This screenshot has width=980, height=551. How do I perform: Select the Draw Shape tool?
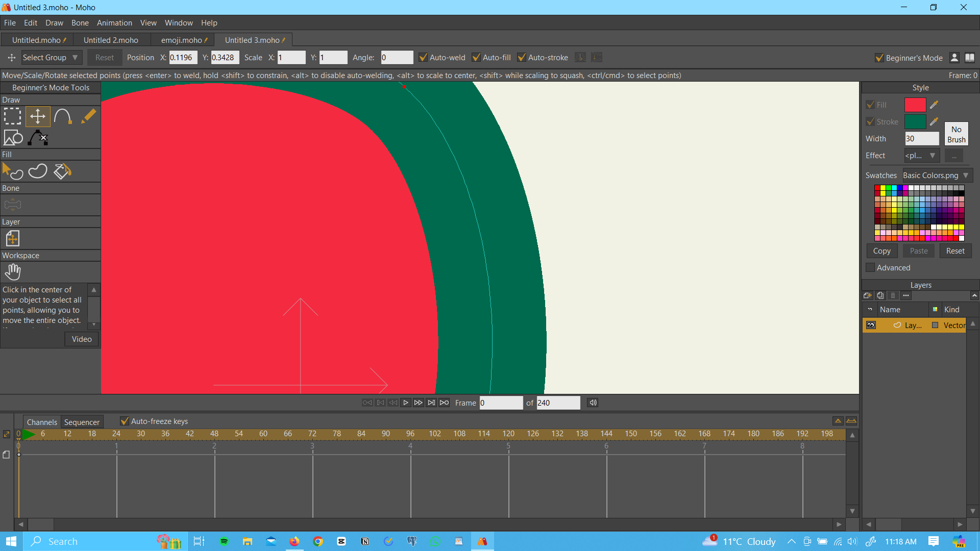point(12,137)
